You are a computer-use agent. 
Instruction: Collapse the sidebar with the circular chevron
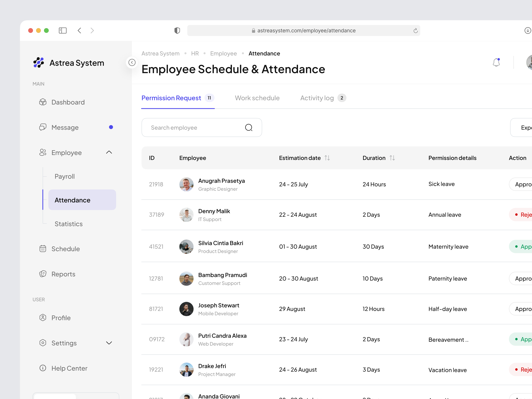(x=132, y=62)
